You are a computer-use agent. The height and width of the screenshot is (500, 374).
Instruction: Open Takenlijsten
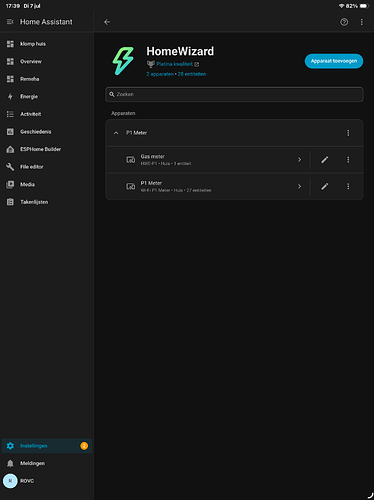pyautogui.click(x=47, y=202)
